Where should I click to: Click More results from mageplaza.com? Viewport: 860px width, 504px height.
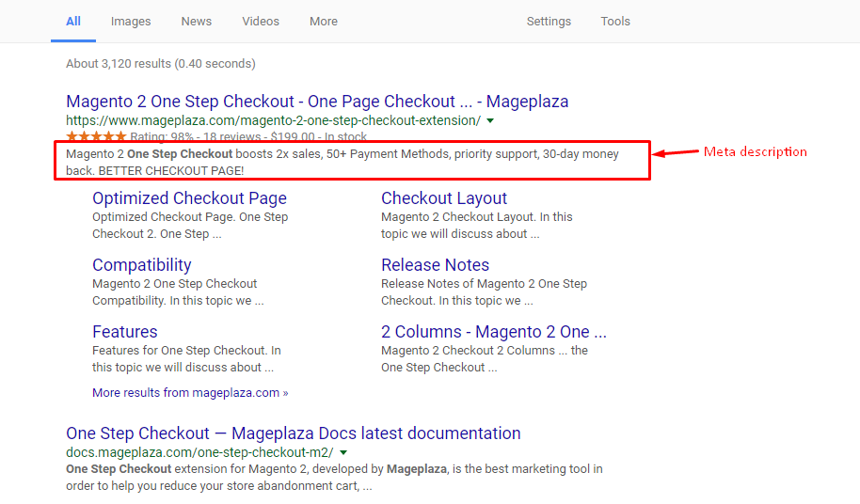pos(190,393)
